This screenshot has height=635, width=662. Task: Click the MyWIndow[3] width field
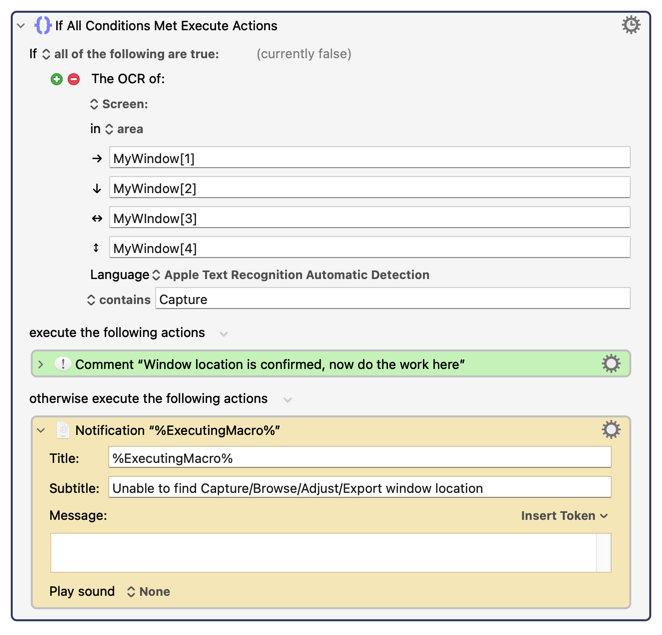coord(370,217)
